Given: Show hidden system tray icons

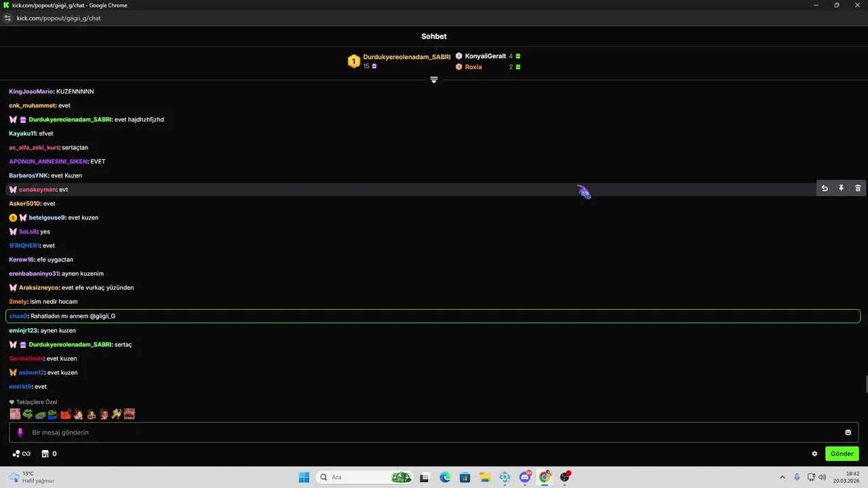Looking at the screenshot, I should 782,477.
